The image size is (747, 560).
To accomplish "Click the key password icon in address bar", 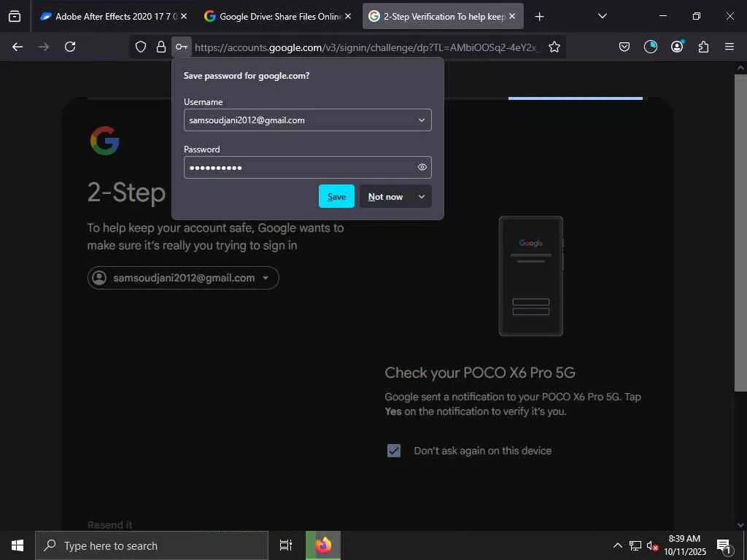I will click(182, 47).
